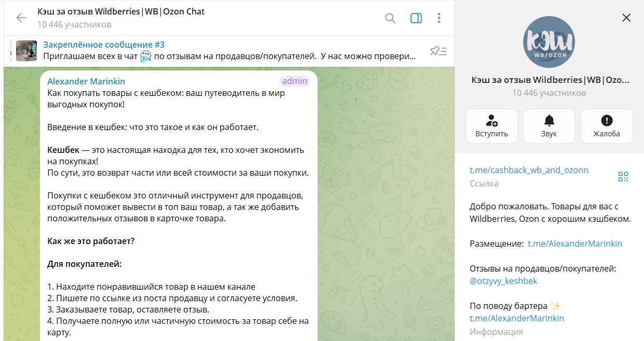Open 'Закреплённое сообщение #3' pinned bar
Screen dimensions: 644x341
[228, 51]
